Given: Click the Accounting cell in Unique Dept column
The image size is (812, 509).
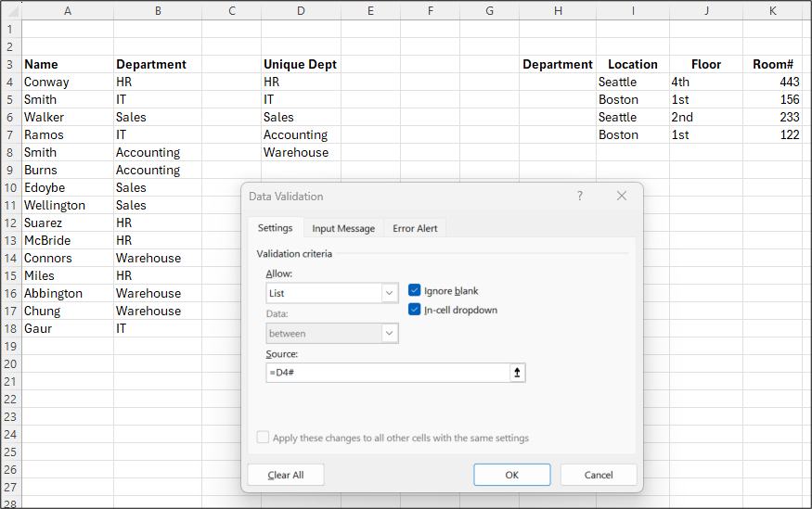Looking at the screenshot, I should coord(301,135).
